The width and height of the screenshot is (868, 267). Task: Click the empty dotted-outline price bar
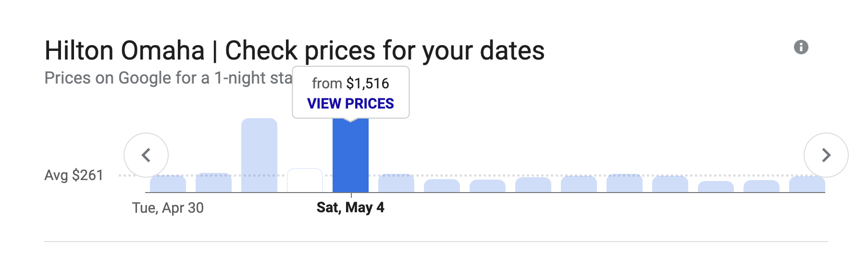[x=305, y=181]
